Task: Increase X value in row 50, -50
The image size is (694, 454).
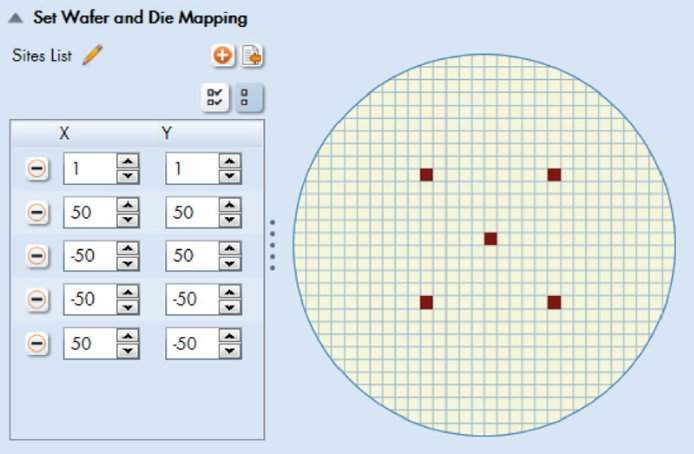Action: coord(128,335)
